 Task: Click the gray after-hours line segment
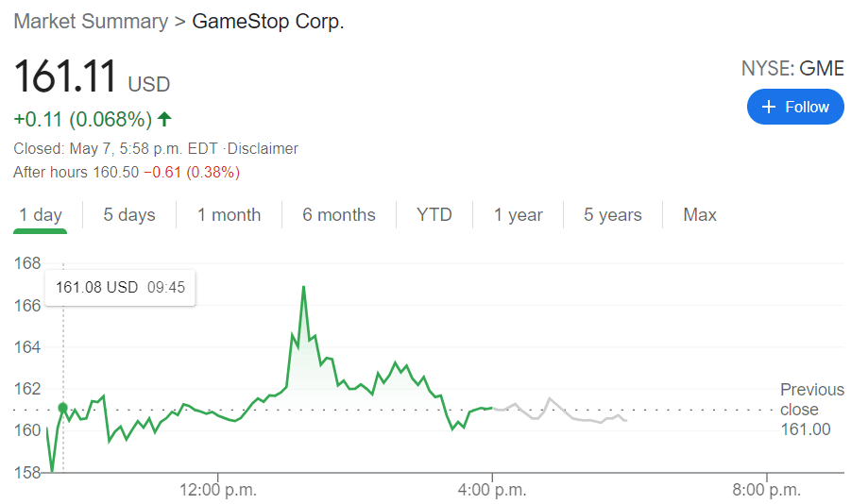pyautogui.click(x=550, y=400)
